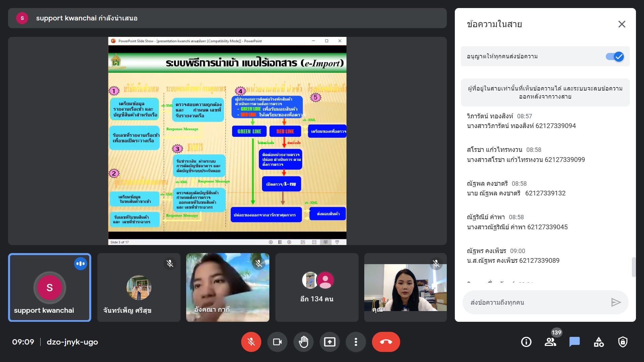Screen dimensions: 644x362
Task: Toggle the chat panel icon
Action: coord(574,342)
